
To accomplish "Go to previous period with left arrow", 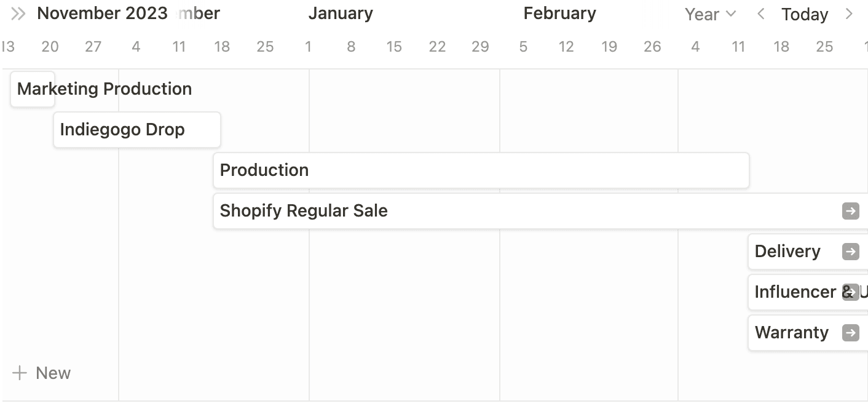I will pos(761,14).
